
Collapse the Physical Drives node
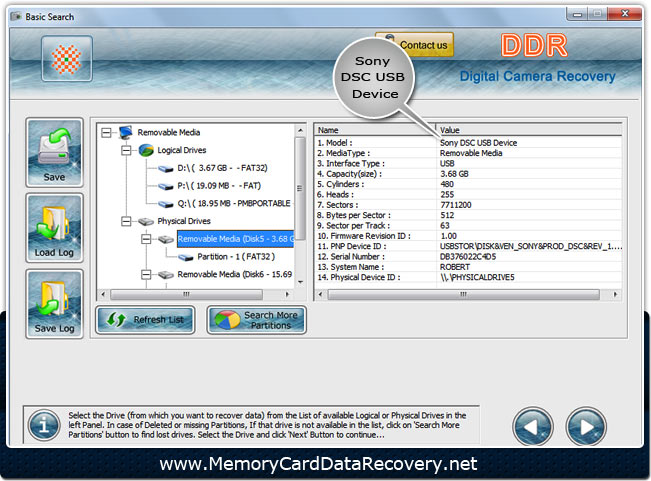[x=126, y=221]
